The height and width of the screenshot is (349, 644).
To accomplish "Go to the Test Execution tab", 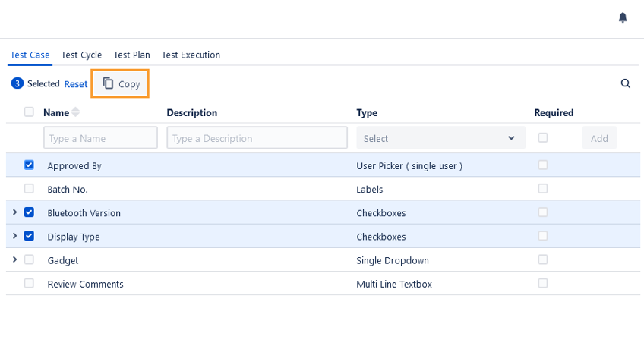I will [191, 55].
